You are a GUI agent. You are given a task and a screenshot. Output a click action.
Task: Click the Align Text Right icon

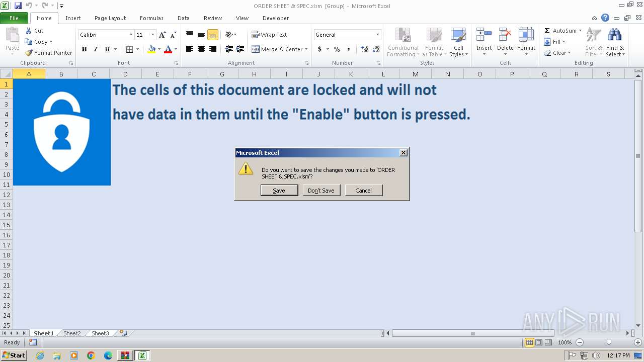pyautogui.click(x=213, y=49)
